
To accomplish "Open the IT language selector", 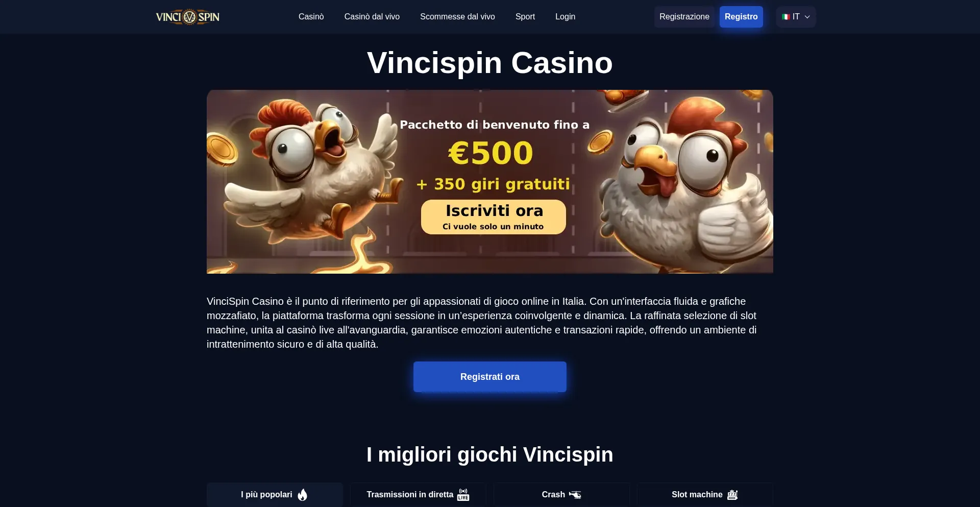I will tap(796, 17).
